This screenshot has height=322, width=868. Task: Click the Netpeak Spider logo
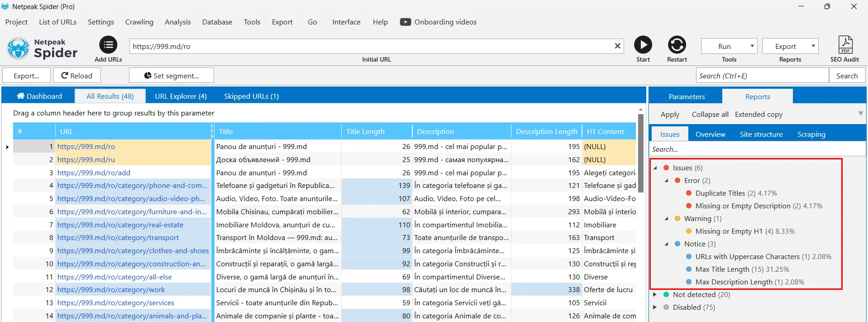tap(43, 48)
